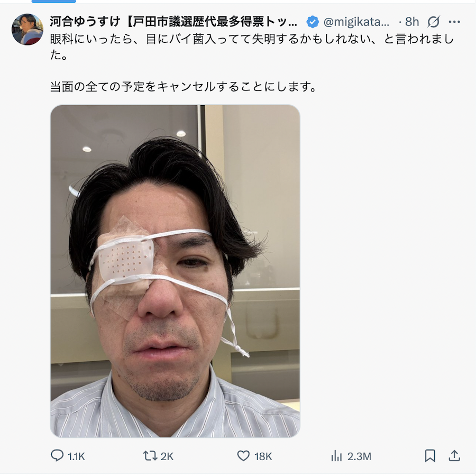Click the 2.3M views count
The height and width of the screenshot is (476, 476).
(359, 456)
